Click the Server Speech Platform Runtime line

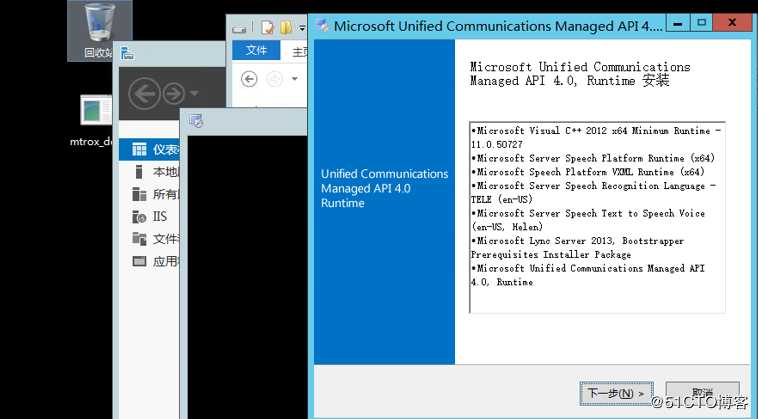(x=593, y=158)
